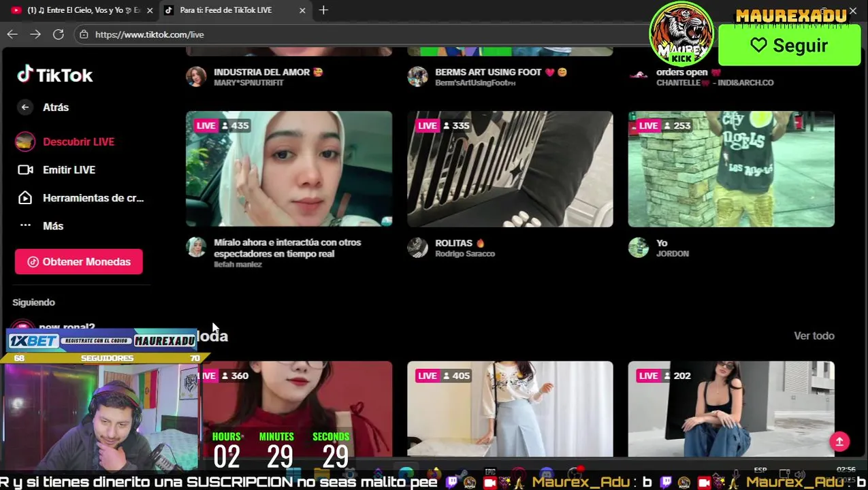This screenshot has height=490, width=868.
Task: Click the Maurex Kick tiger logo
Action: coord(681,33)
